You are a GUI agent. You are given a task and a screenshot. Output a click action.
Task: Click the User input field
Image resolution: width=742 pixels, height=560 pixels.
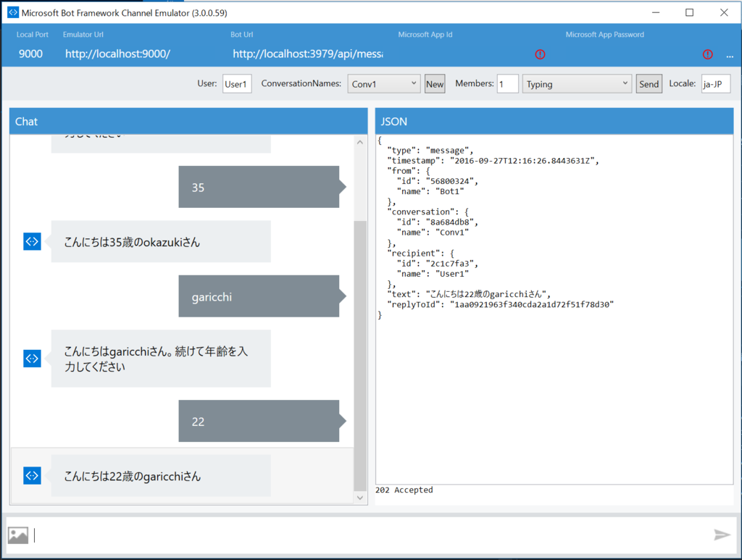tap(237, 84)
